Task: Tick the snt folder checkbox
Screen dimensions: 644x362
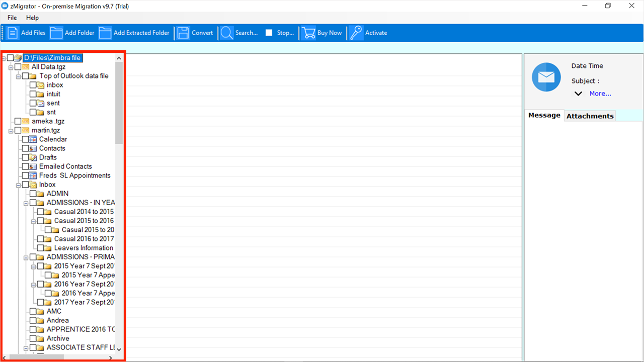Action: pos(33,112)
